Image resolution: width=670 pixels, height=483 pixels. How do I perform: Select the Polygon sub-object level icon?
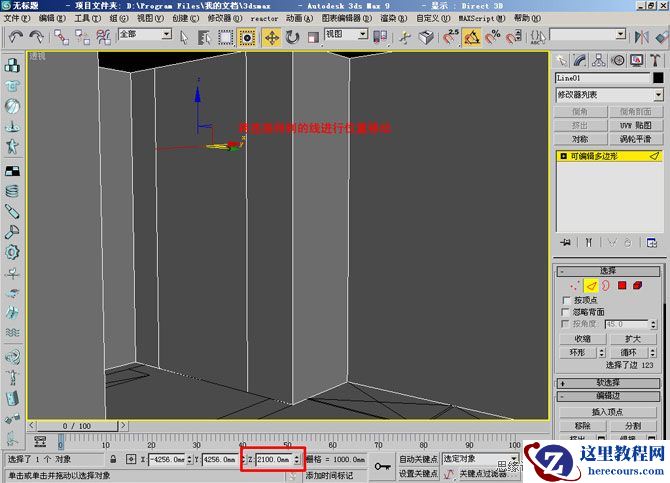(622, 286)
